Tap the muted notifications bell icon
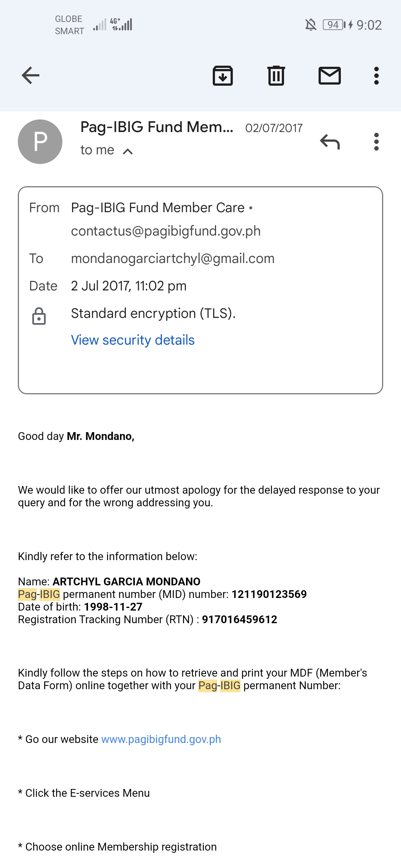The image size is (401, 868). (x=311, y=25)
